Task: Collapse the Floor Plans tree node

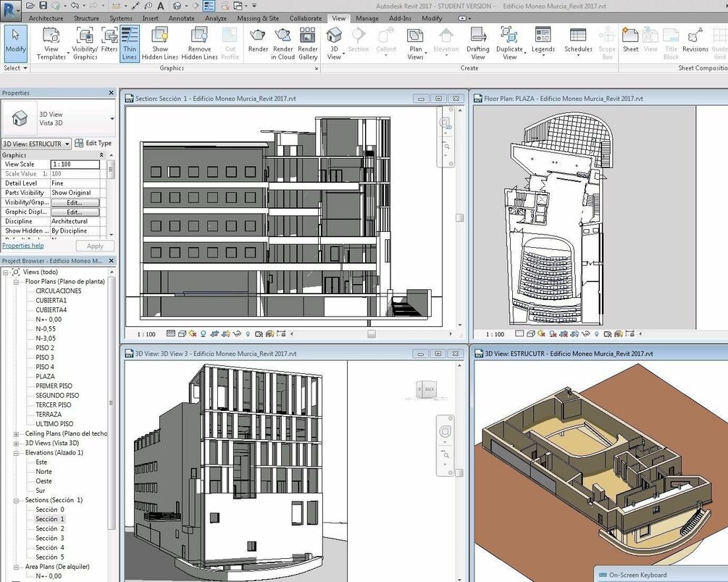Action: pyautogui.click(x=16, y=282)
